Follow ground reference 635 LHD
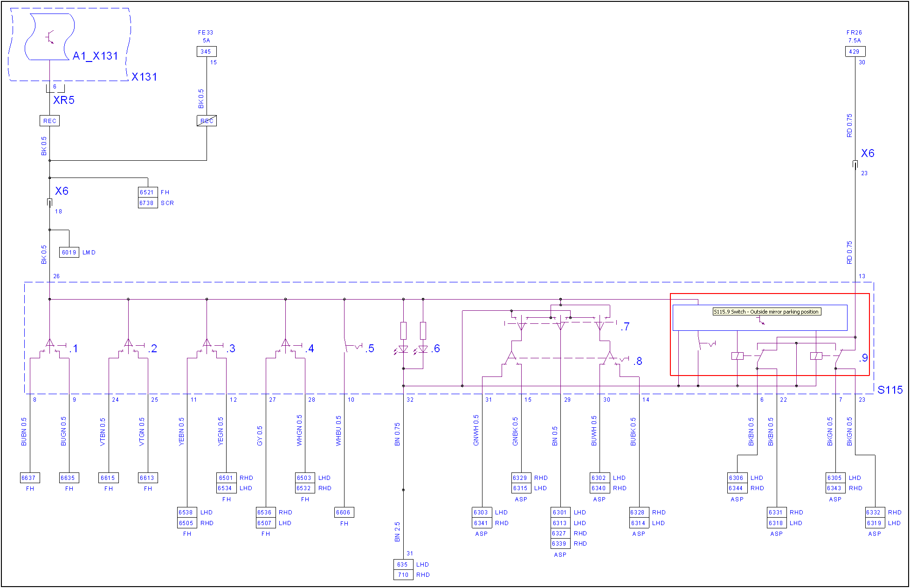910x588 pixels. click(x=403, y=564)
